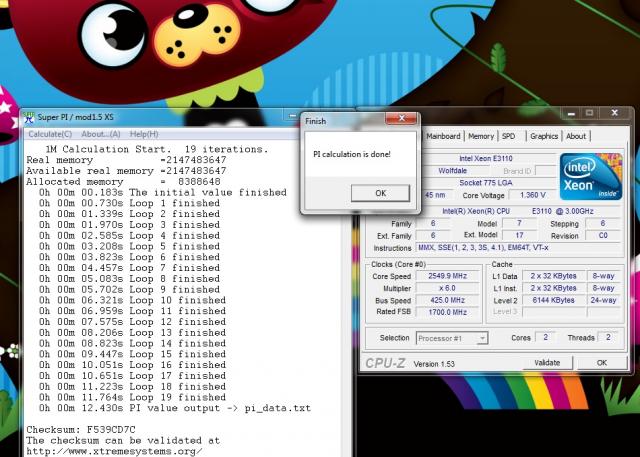Image resolution: width=640 pixels, height=457 pixels.
Task: Click the Cores value field
Action: pyautogui.click(x=545, y=337)
